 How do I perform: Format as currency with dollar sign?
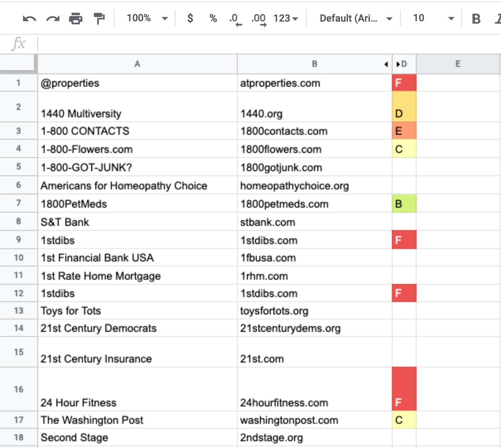pos(190,18)
